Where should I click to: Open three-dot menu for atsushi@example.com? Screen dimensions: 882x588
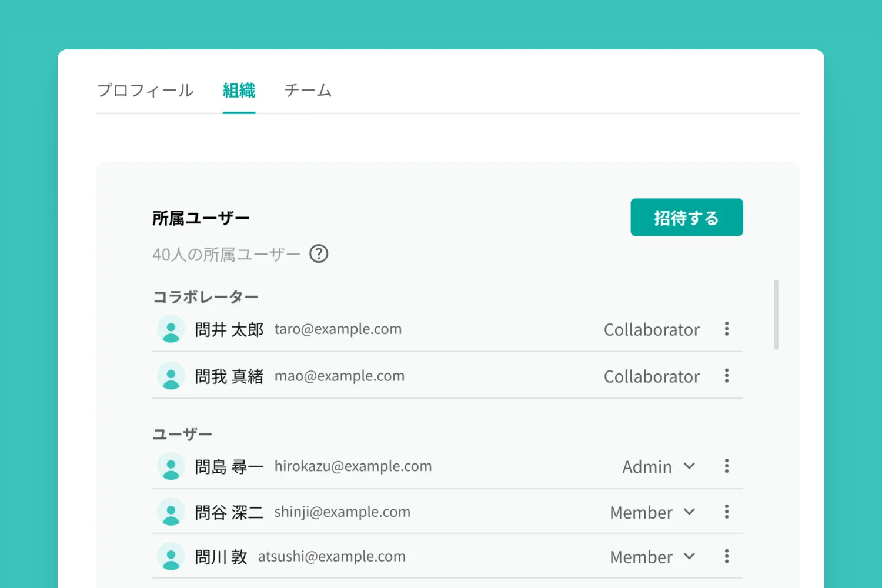727,556
